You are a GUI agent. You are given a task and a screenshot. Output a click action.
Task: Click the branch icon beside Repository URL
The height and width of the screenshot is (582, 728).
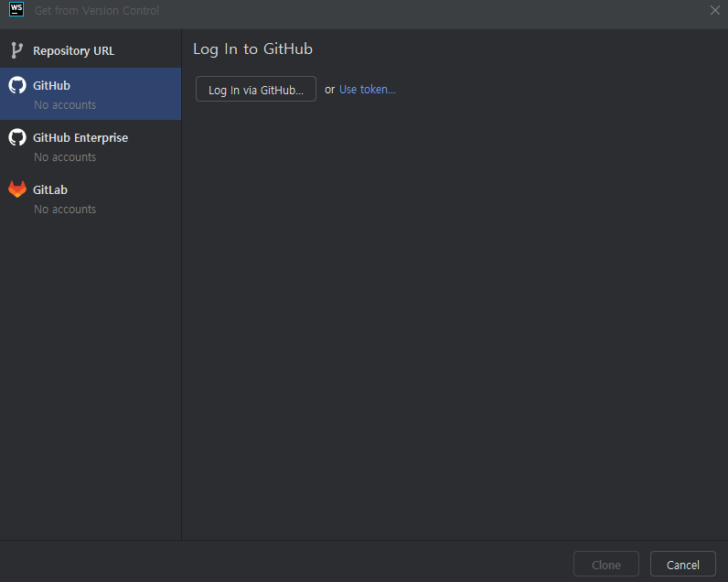click(16, 50)
